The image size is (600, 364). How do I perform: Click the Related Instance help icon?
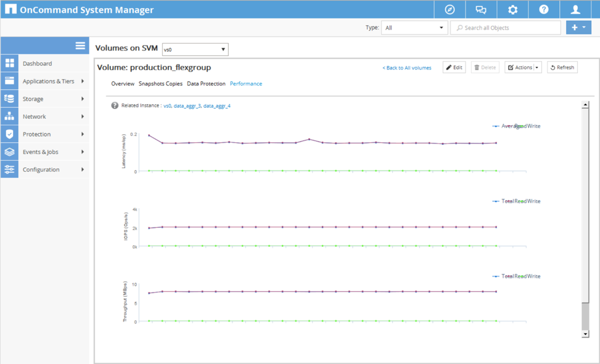coord(115,105)
